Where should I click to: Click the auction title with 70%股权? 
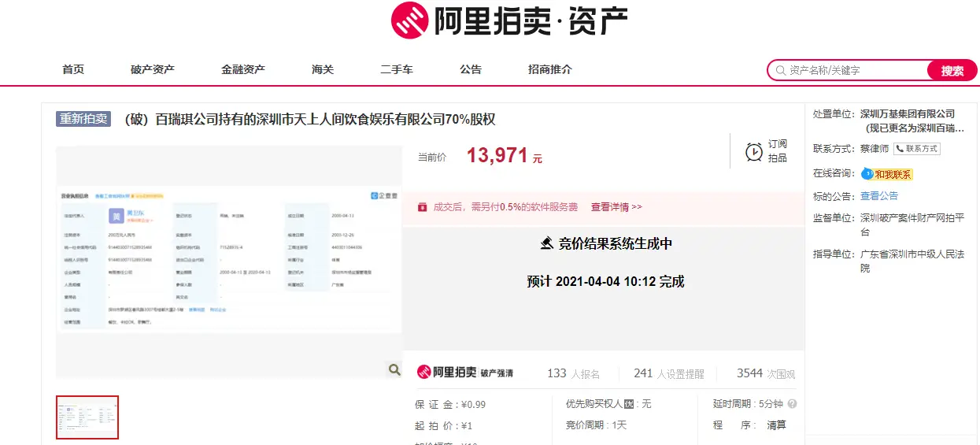[310, 119]
